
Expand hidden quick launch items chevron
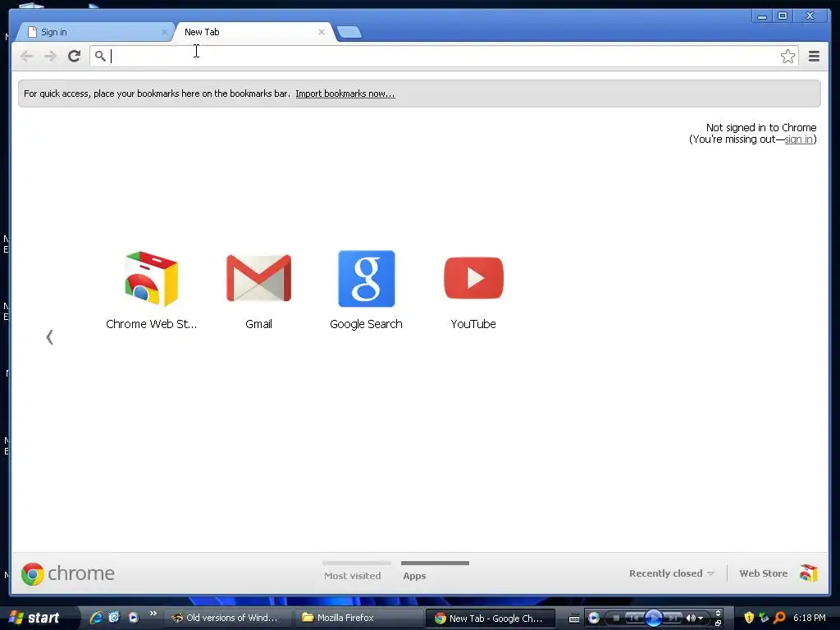[x=153, y=614]
